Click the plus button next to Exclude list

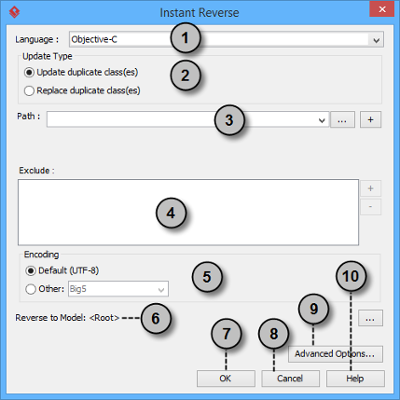(x=371, y=188)
